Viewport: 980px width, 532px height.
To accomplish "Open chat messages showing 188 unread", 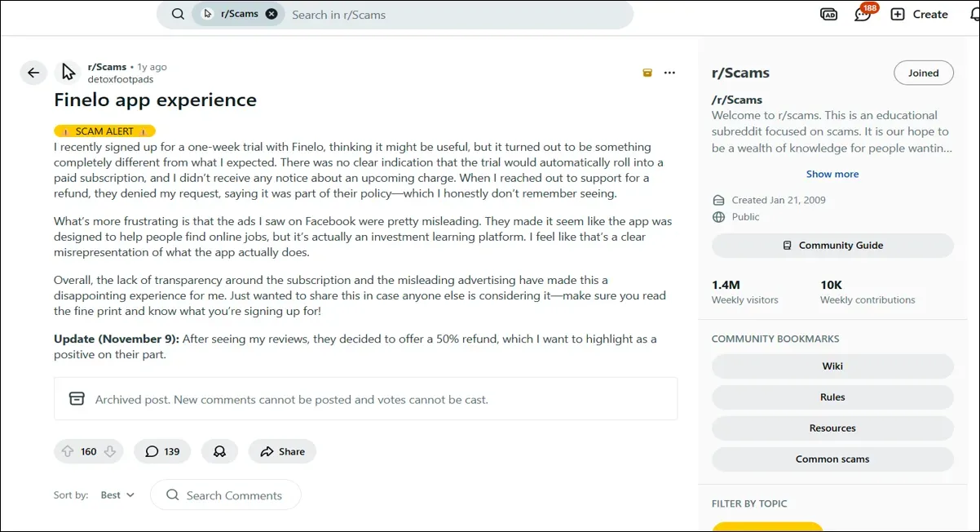I will 862,14.
